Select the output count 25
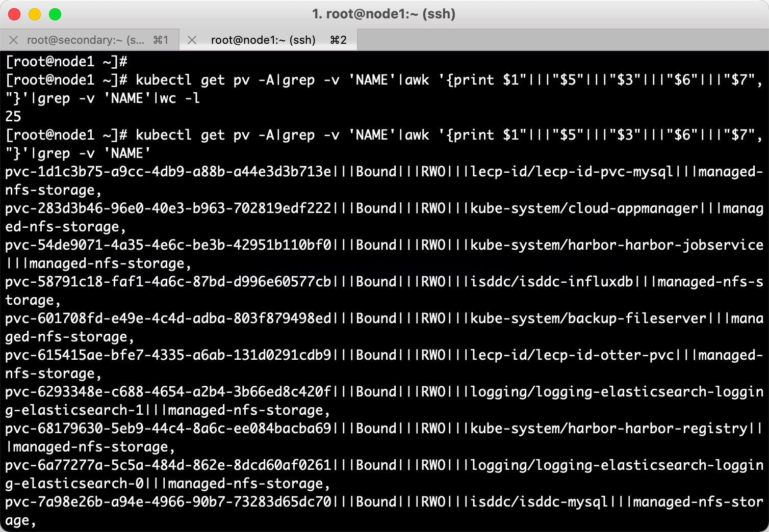The width and height of the screenshot is (769, 532). click(x=13, y=116)
